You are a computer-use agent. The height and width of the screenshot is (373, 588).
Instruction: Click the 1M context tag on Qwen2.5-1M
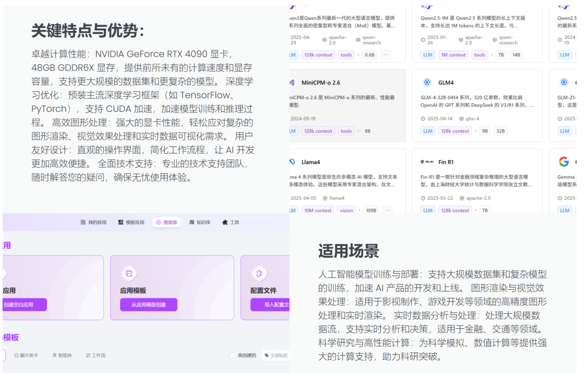(x=453, y=55)
